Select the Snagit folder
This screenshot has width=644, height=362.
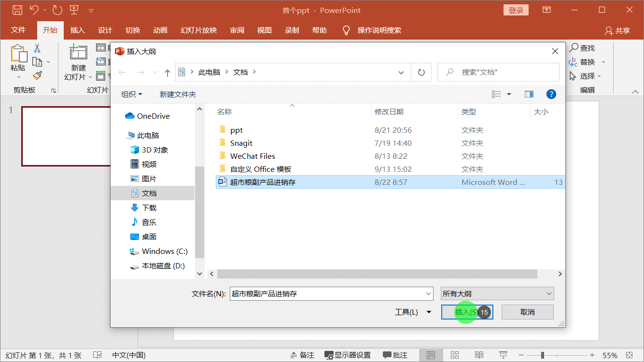tap(390, 143)
